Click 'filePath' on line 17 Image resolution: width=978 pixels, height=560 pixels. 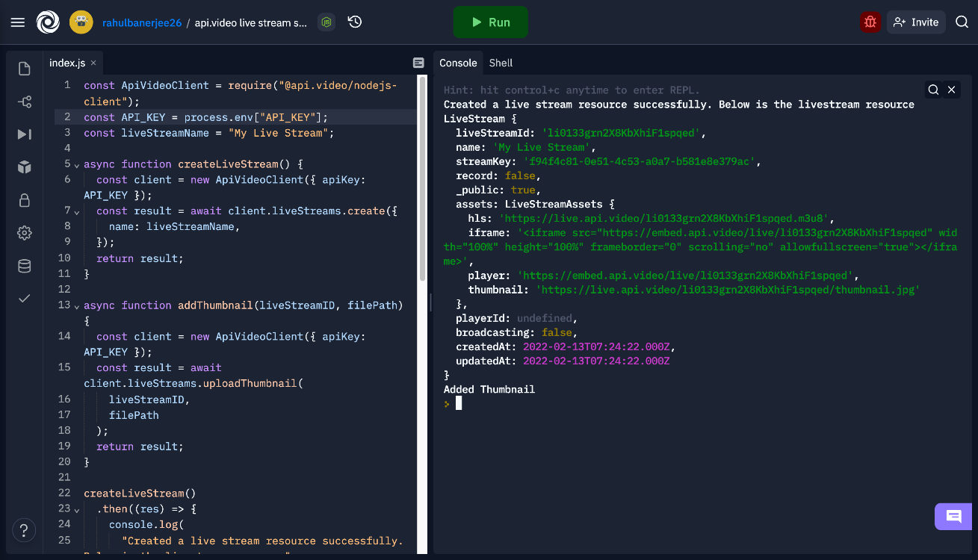134,415
